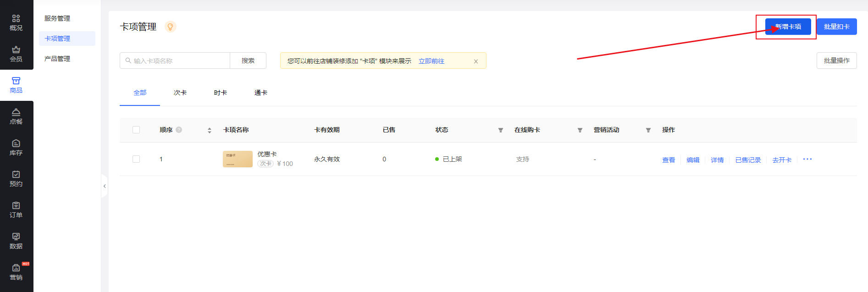Open the 营销活动 column filter
Screen dimensions: 868x292
click(x=648, y=130)
